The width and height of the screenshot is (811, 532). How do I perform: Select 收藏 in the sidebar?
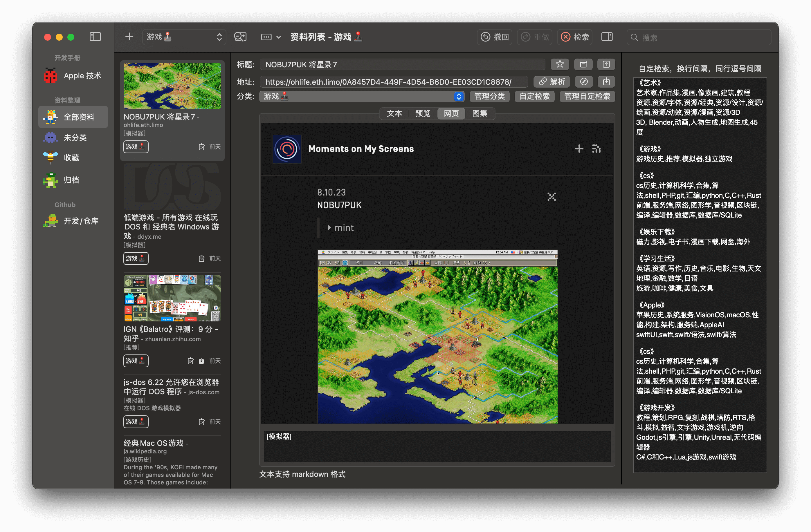(73, 158)
